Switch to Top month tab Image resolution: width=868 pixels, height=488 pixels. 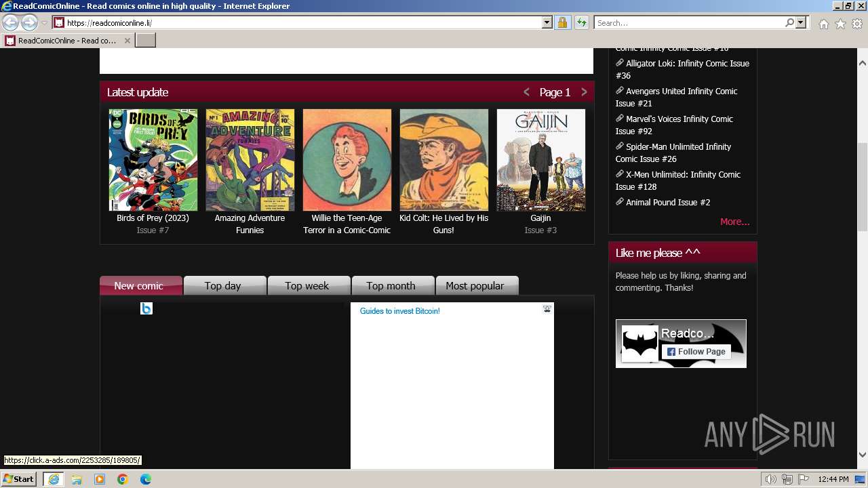coord(393,285)
